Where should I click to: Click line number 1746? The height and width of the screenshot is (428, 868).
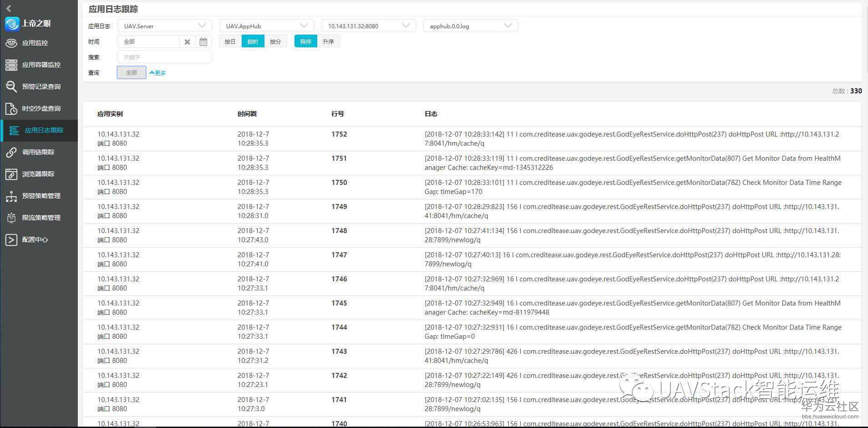[x=339, y=279]
